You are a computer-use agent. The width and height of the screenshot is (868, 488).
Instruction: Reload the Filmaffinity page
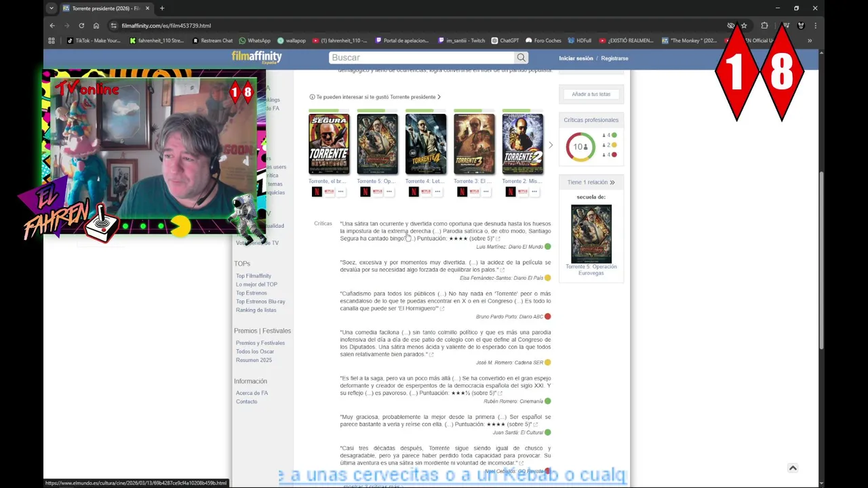(x=81, y=26)
